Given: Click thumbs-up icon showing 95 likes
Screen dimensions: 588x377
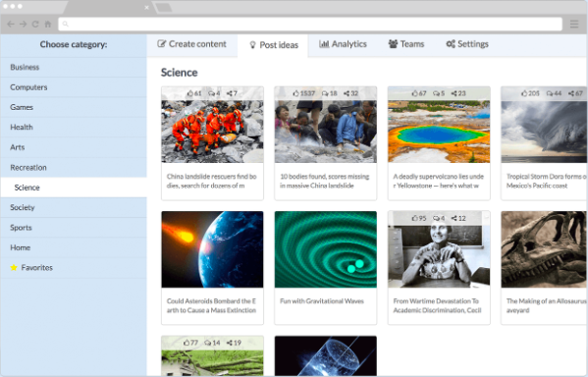Looking at the screenshot, I should click(x=415, y=218).
